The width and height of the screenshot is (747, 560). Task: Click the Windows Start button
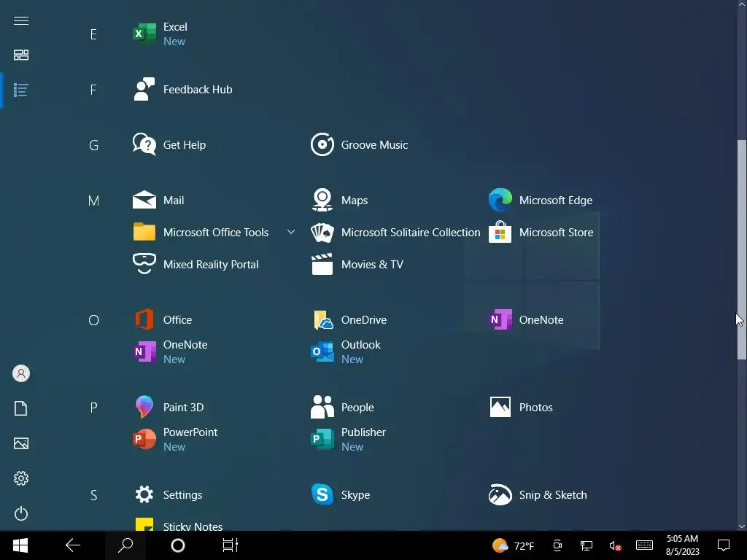(x=20, y=545)
